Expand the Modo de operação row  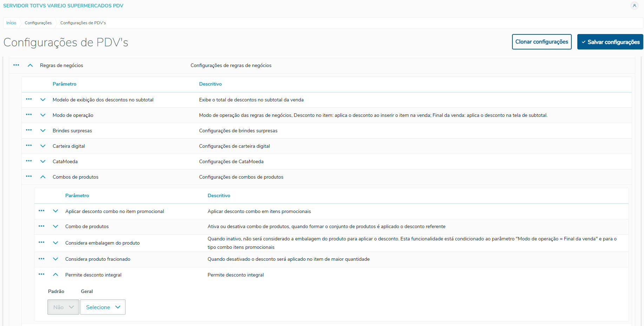[x=43, y=115]
